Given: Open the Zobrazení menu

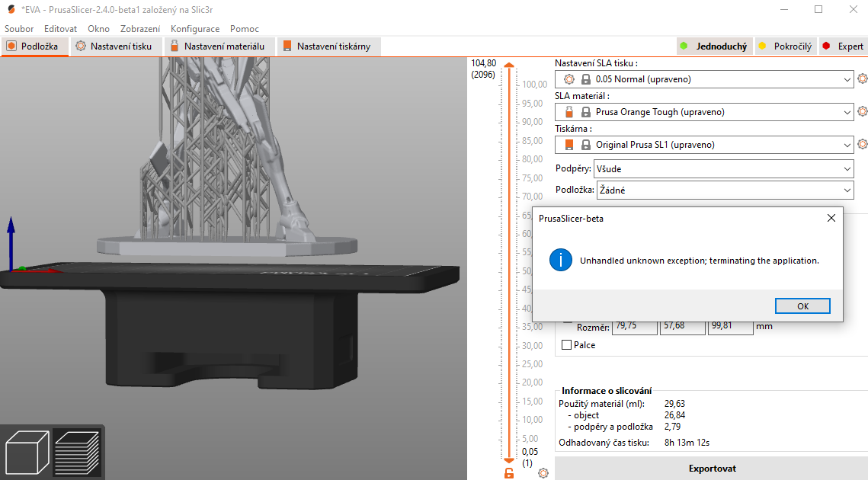Looking at the screenshot, I should coord(140,29).
